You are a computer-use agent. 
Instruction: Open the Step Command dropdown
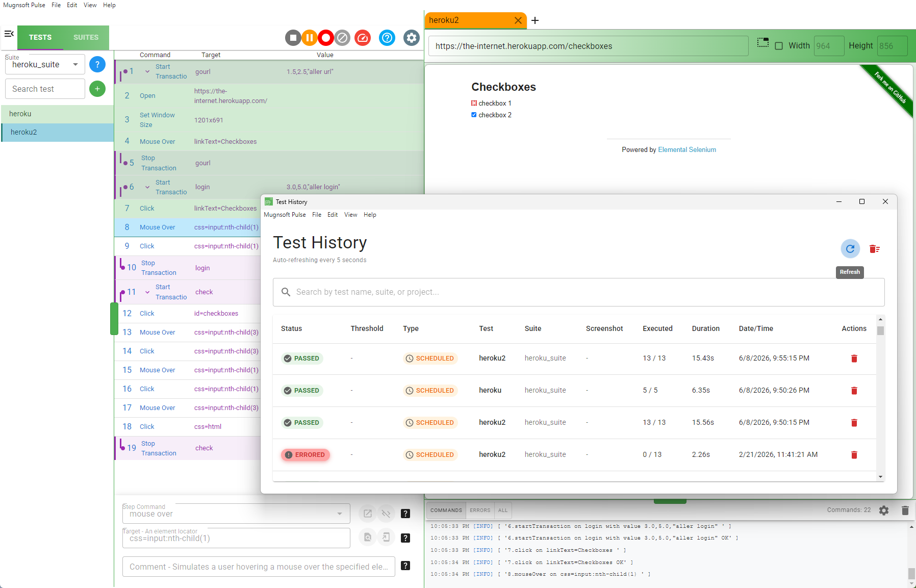(x=236, y=514)
